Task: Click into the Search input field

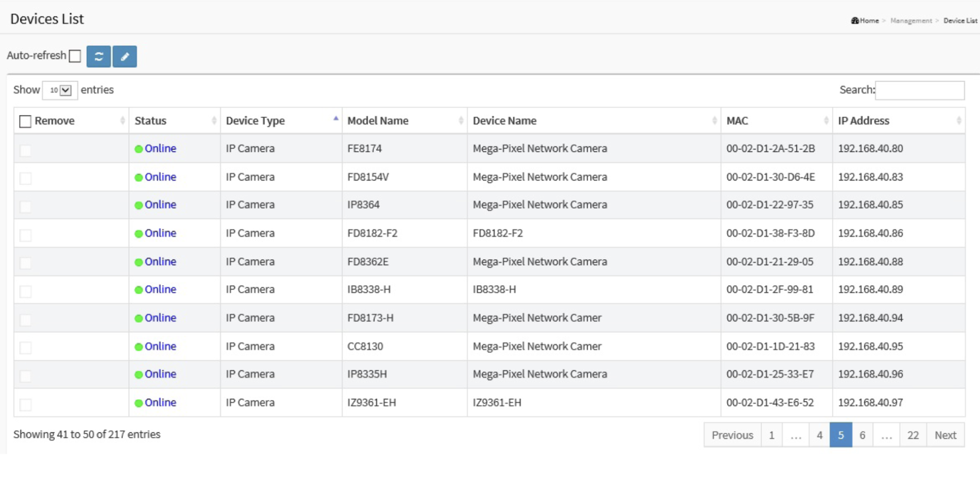Action: (919, 90)
